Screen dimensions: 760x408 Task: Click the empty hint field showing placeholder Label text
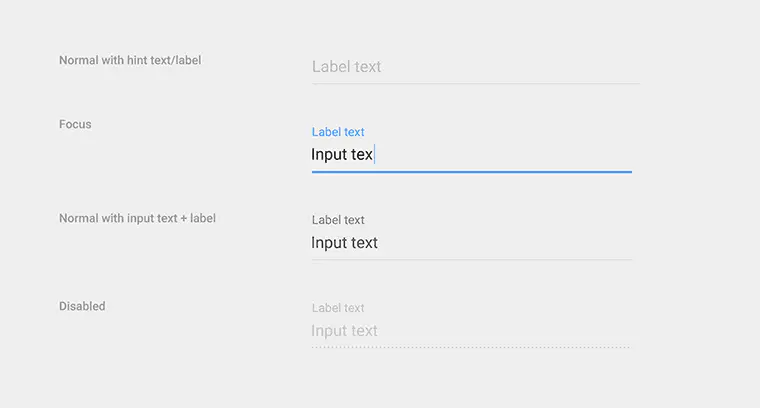pos(470,67)
